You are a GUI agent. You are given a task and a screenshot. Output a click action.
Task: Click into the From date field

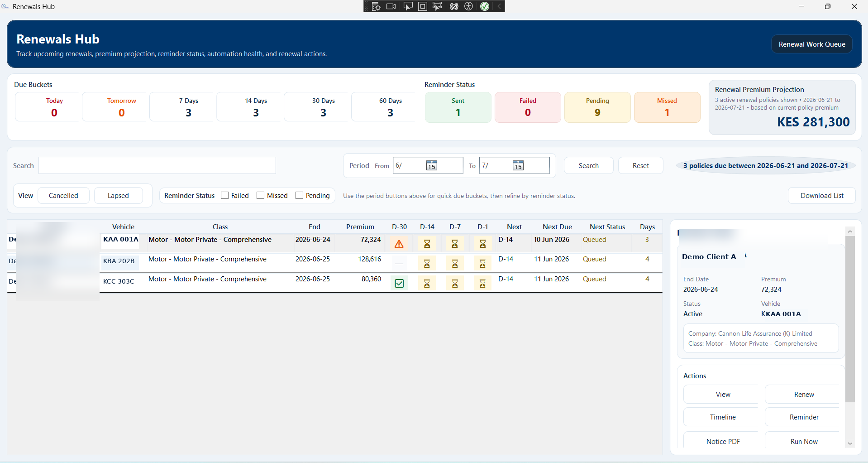coord(428,165)
